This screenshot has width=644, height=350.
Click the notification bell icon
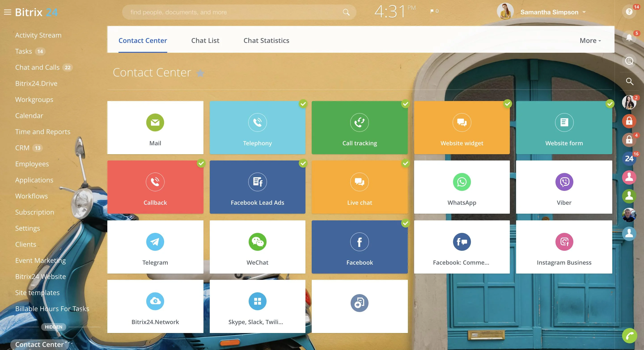(x=629, y=37)
